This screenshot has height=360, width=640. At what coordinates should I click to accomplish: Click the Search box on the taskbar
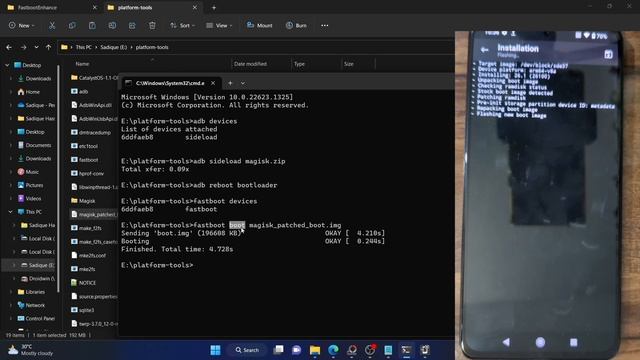247,350
